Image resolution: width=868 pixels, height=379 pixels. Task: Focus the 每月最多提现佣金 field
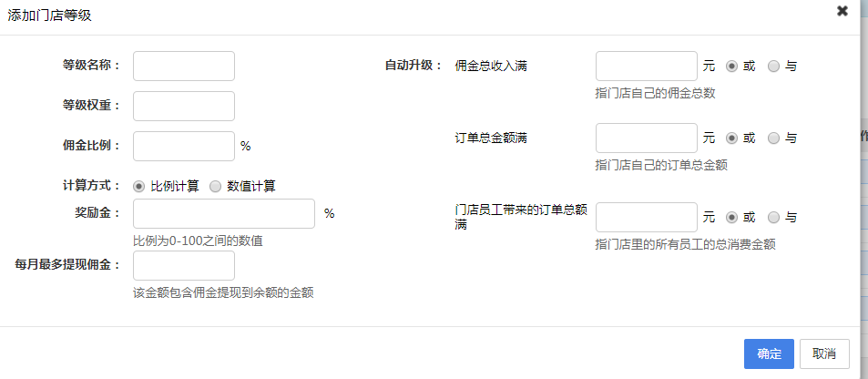184,266
